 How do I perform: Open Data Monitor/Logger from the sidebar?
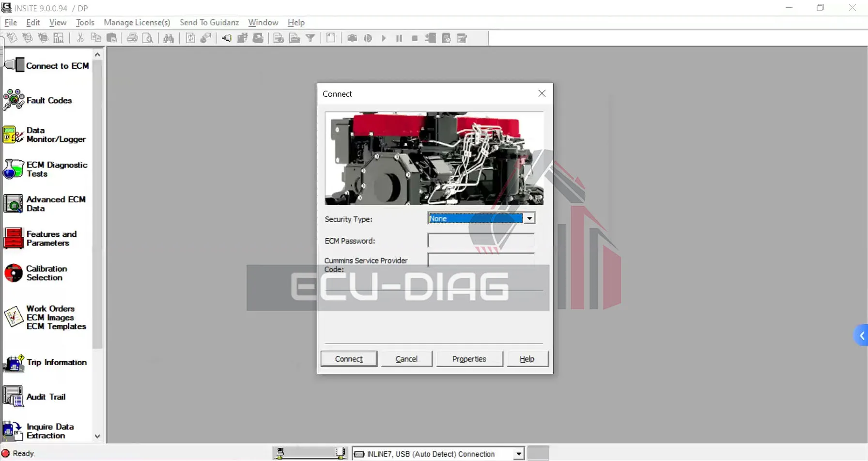(45, 135)
